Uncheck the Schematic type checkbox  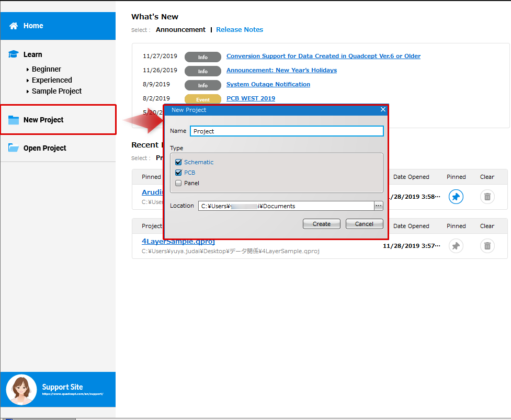pos(178,162)
